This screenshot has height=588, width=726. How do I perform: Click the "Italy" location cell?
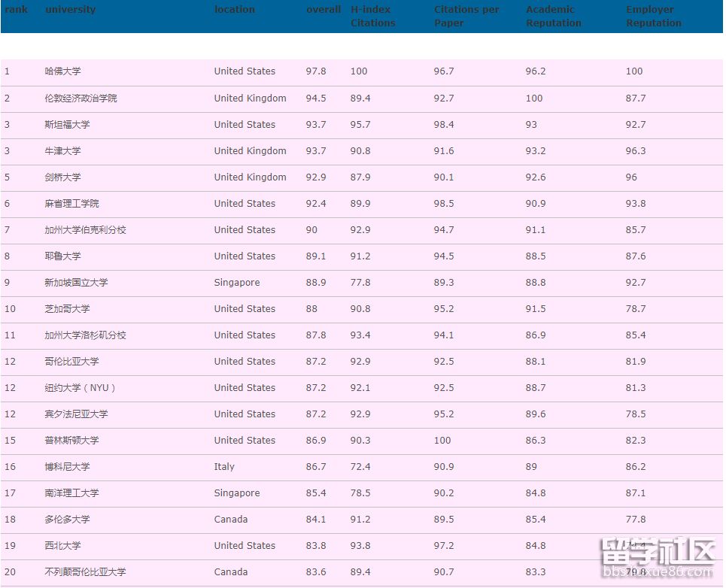coord(224,467)
